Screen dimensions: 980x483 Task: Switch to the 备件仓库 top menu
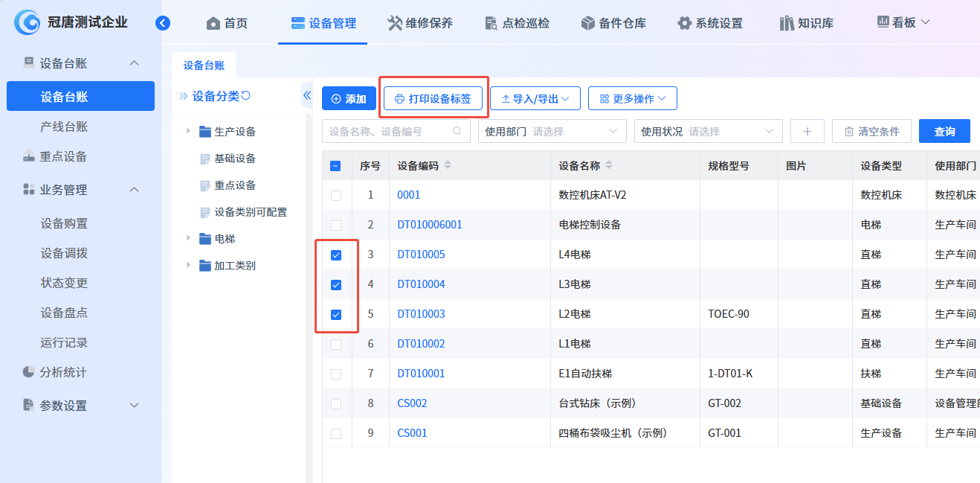click(613, 23)
